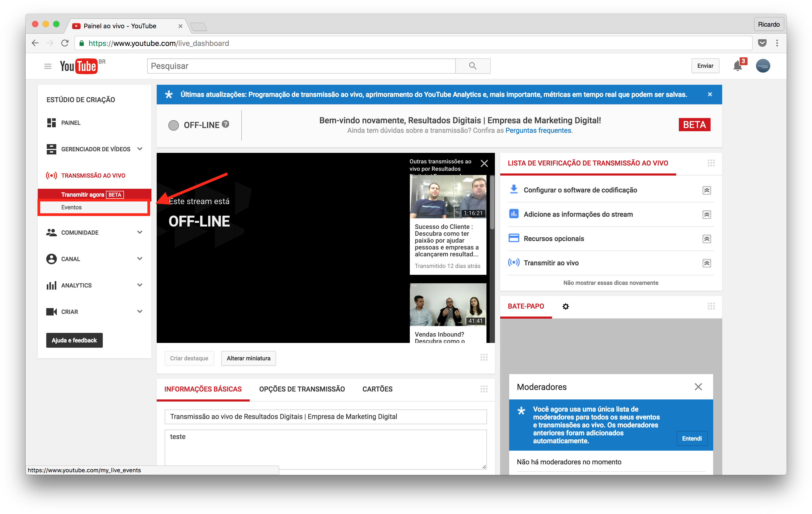The height and width of the screenshot is (514, 812).
Task: Click the stream information chart icon
Action: coord(514,214)
